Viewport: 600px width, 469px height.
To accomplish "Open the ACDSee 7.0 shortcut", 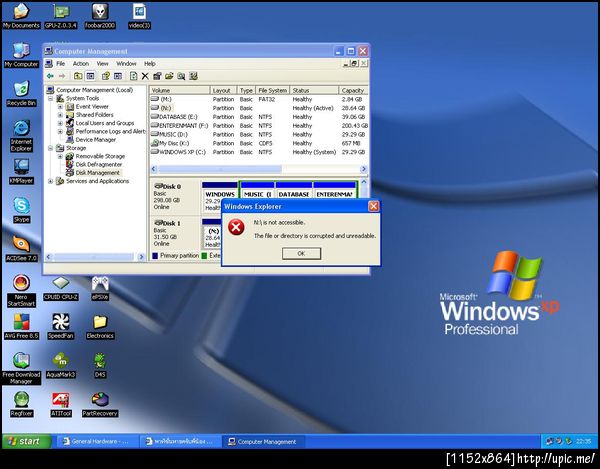I will click(21, 249).
